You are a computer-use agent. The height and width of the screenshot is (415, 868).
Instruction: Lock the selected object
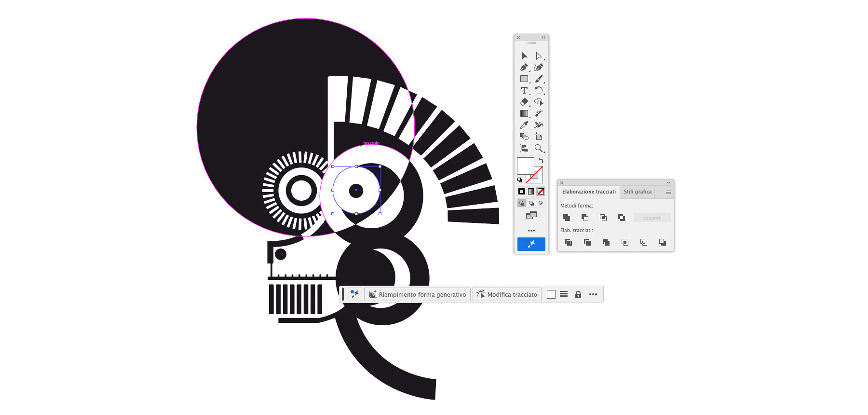tap(578, 294)
